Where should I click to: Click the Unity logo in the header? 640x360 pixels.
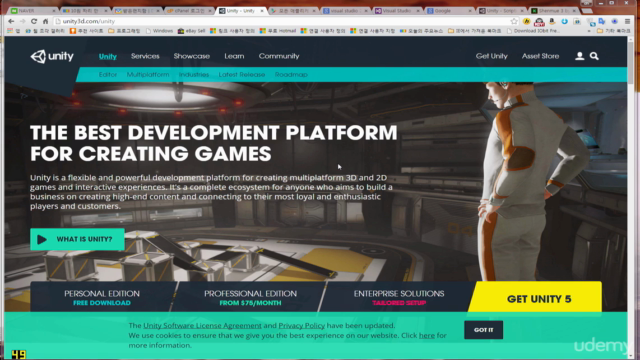pyautogui.click(x=52, y=56)
